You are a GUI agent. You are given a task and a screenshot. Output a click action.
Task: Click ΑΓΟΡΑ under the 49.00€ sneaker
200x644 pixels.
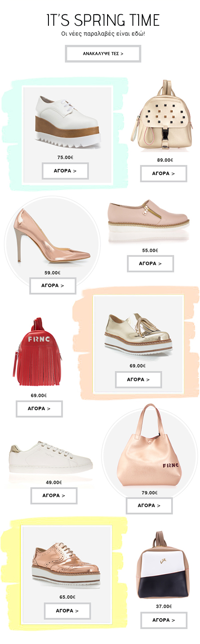coord(54,496)
